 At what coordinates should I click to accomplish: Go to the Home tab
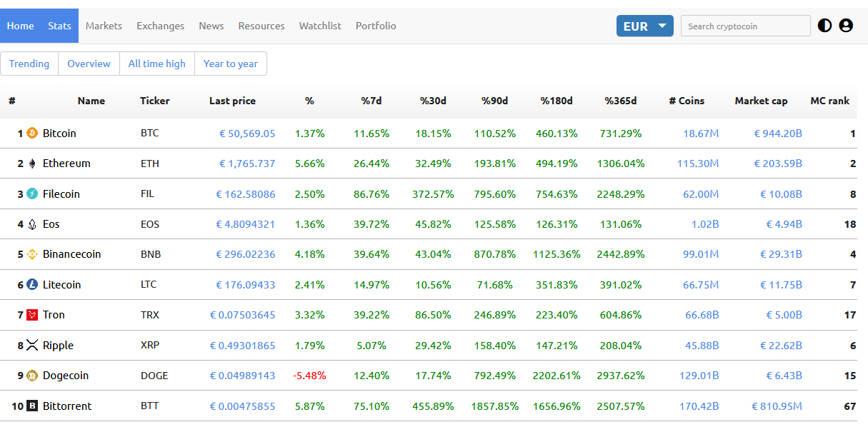point(20,26)
